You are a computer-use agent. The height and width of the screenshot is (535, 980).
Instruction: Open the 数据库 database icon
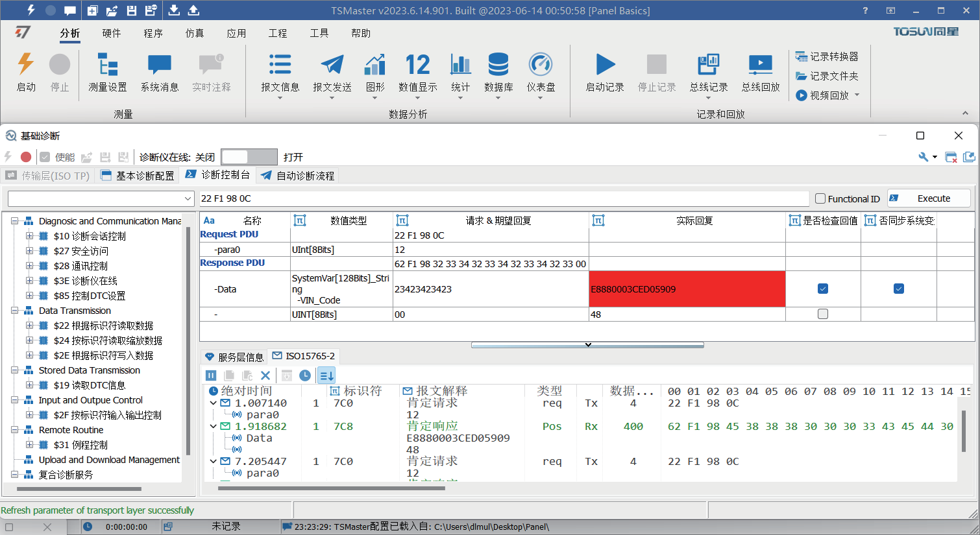coord(498,65)
